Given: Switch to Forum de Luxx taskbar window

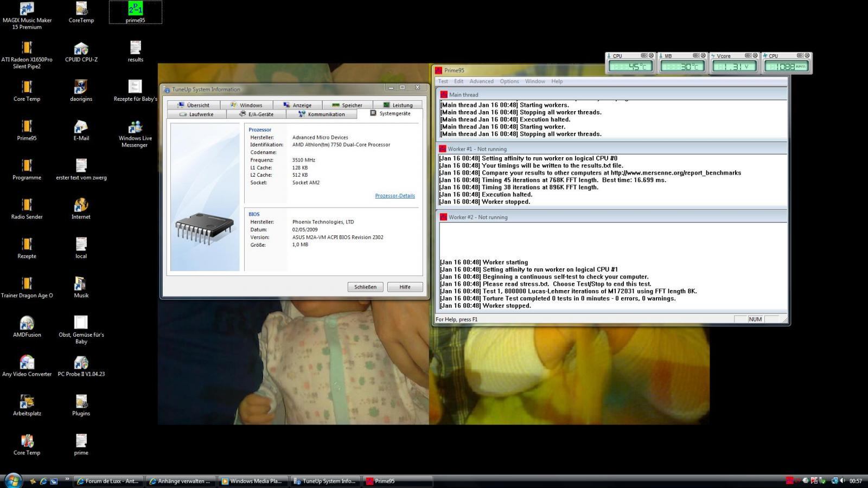Looking at the screenshot, I should click(108, 481).
